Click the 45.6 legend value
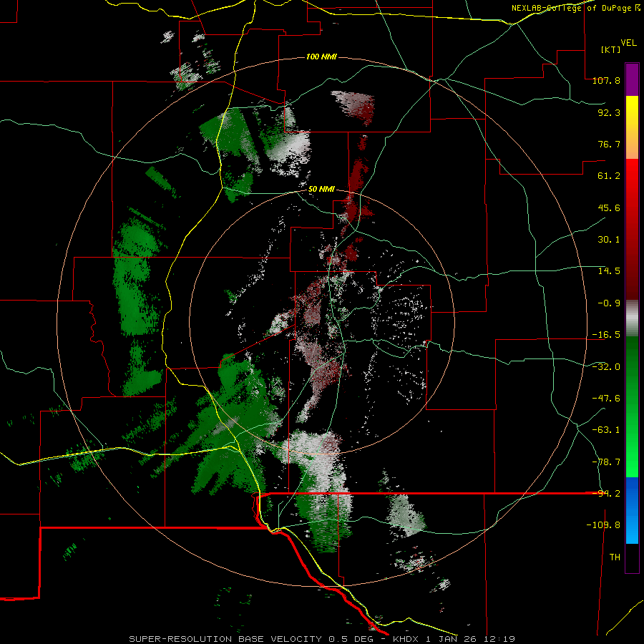The height and width of the screenshot is (644, 644). (x=609, y=208)
